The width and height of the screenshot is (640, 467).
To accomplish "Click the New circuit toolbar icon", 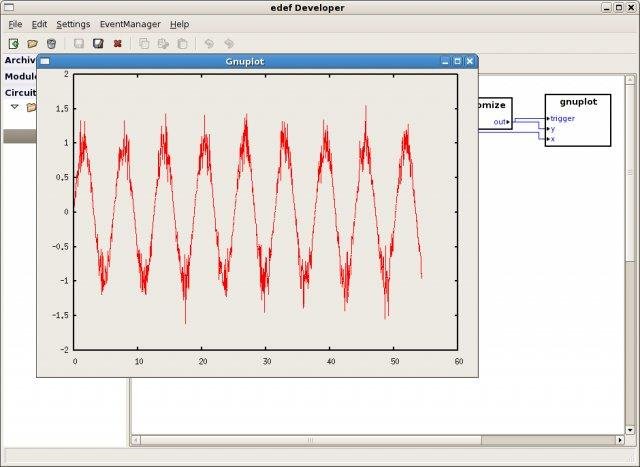I will (13, 43).
